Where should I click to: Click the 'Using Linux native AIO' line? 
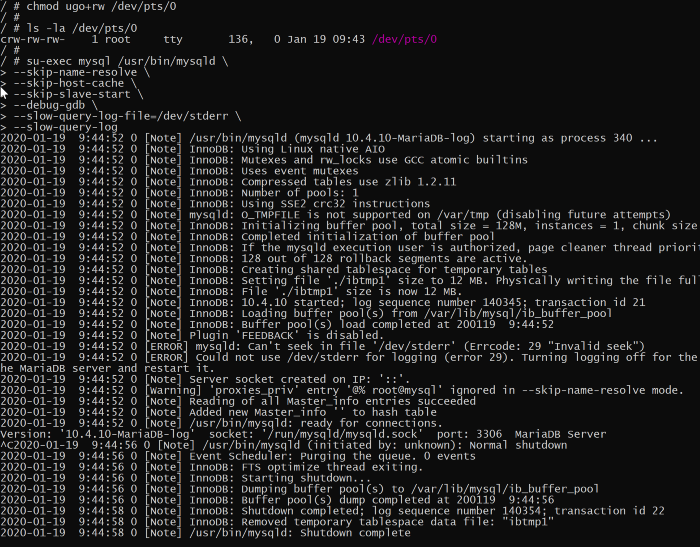pyautogui.click(x=192, y=149)
